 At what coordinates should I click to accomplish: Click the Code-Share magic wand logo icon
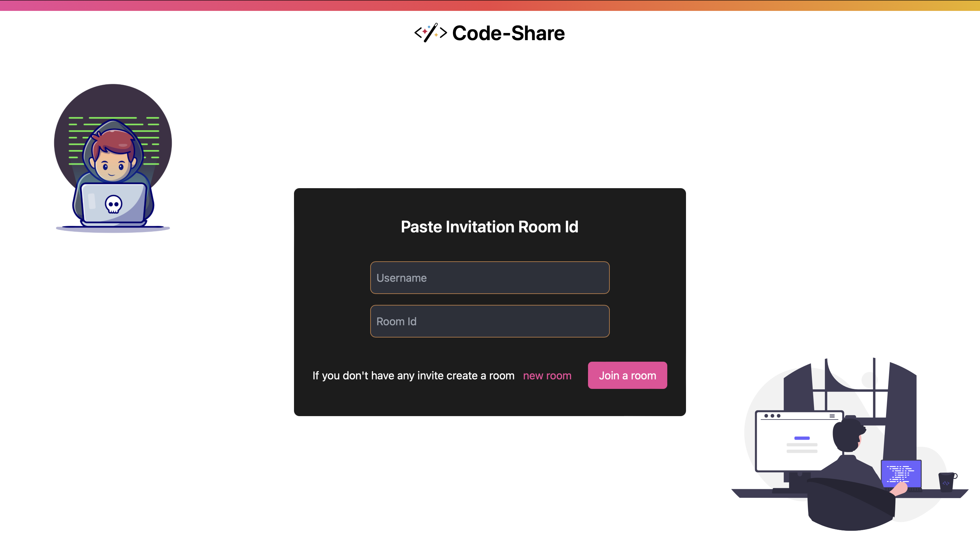430,33
